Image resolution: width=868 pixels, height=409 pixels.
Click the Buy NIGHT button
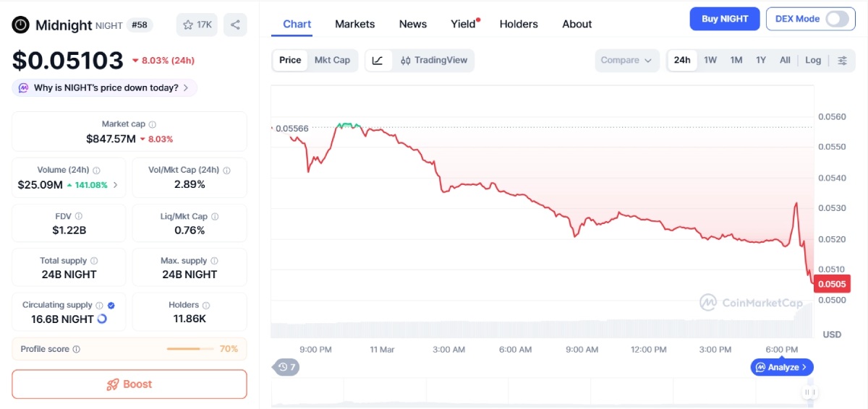[x=724, y=19]
